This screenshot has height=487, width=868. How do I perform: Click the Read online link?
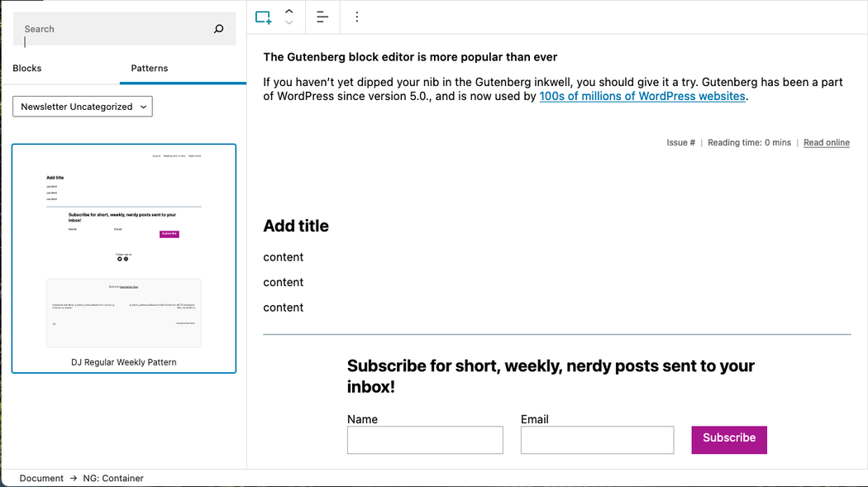click(826, 142)
